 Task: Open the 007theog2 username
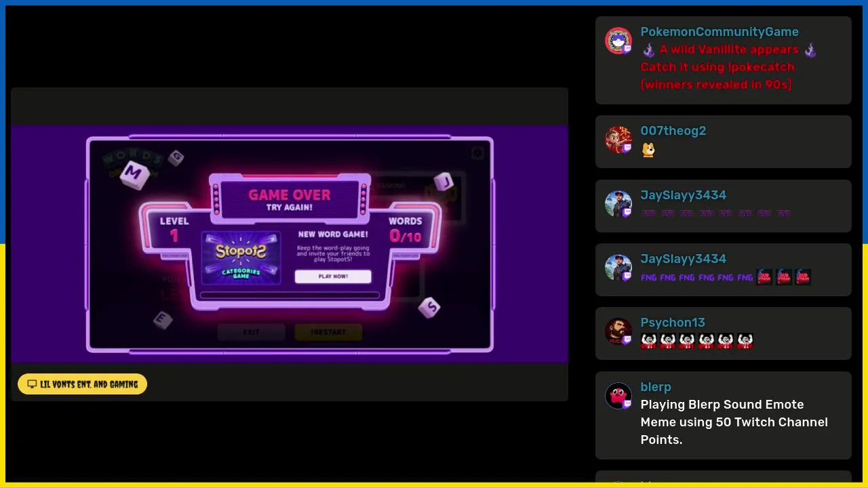(x=673, y=131)
